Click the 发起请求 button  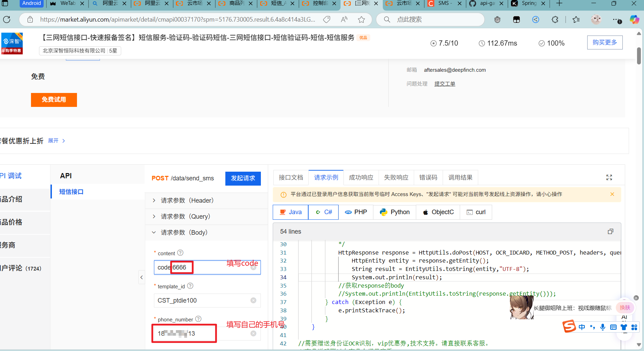click(243, 178)
